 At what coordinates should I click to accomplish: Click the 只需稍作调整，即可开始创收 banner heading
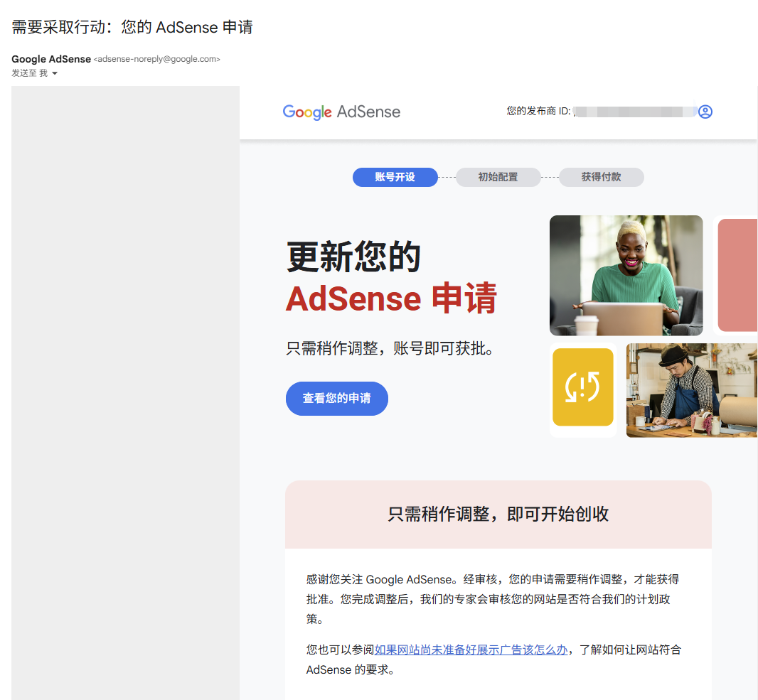click(x=498, y=515)
